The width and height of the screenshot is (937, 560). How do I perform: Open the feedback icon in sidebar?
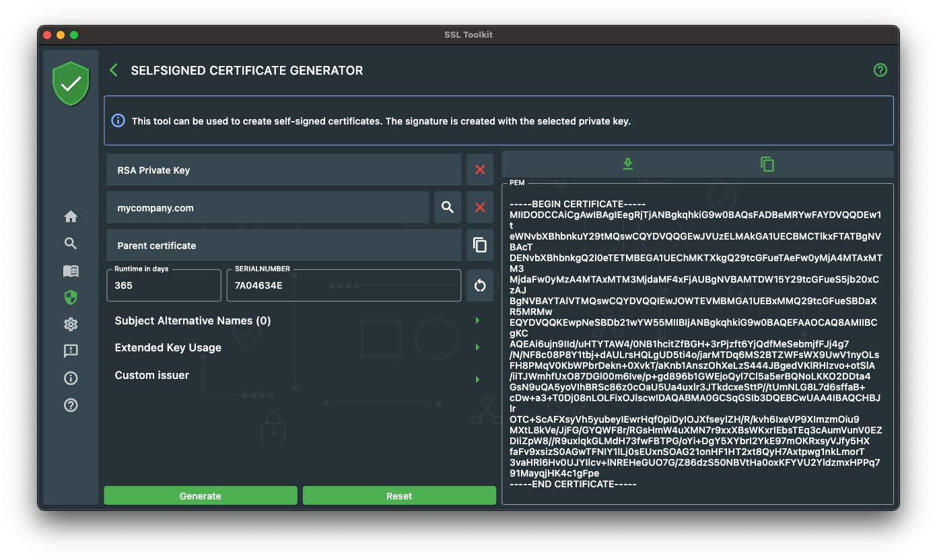71,351
